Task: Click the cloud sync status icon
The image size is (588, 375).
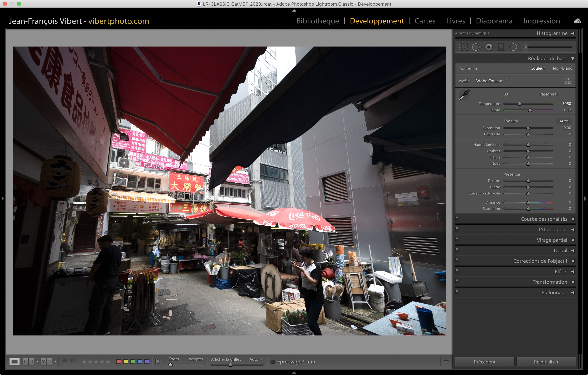Action: [x=577, y=21]
